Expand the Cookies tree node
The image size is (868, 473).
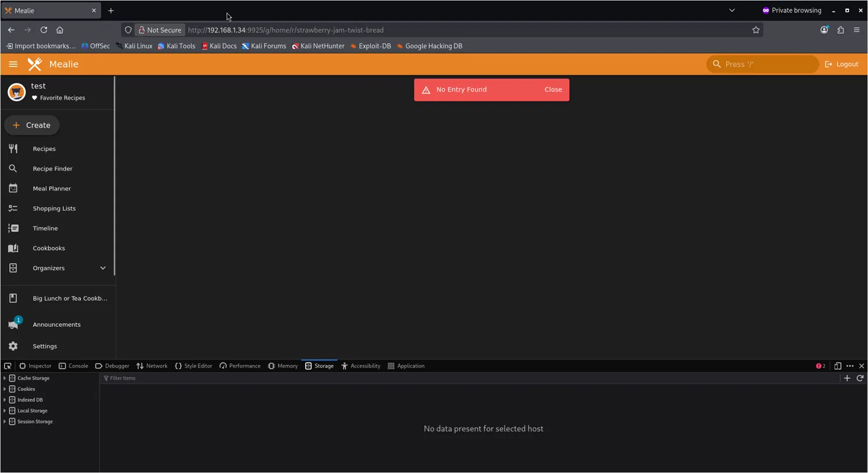click(5, 389)
